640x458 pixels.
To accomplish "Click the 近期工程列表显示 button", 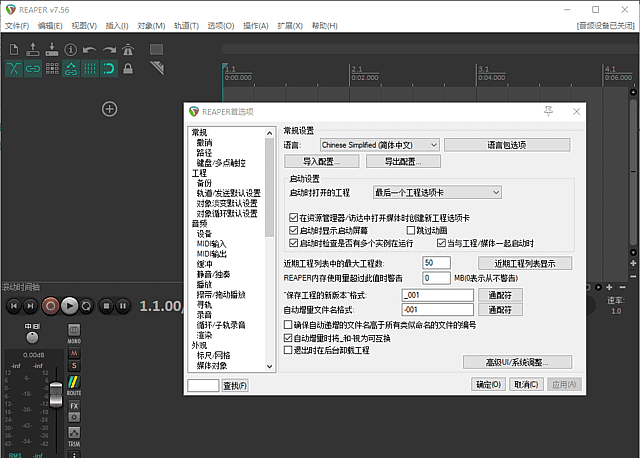I will click(525, 263).
